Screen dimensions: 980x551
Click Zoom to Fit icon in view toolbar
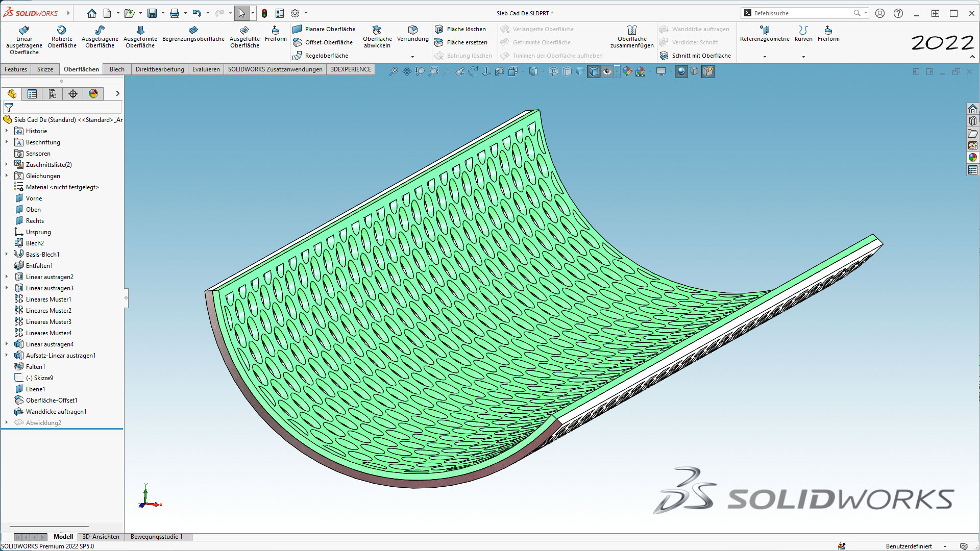(x=393, y=71)
